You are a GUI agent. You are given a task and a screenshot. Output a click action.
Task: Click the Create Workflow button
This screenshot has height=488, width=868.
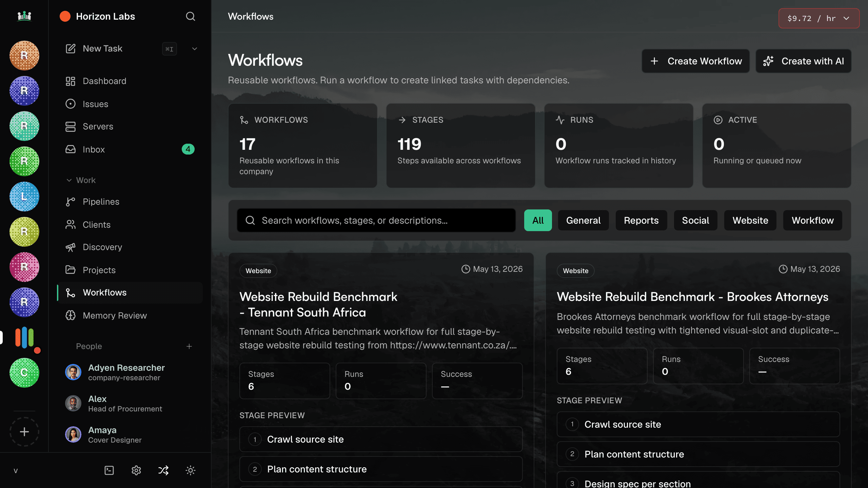[x=695, y=61]
